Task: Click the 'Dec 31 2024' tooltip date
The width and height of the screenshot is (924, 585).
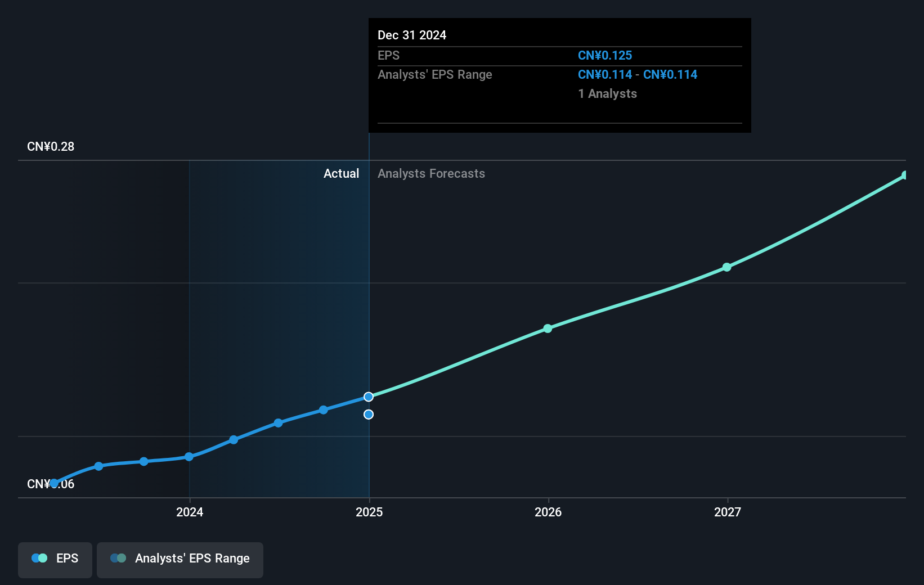Action: coord(412,35)
